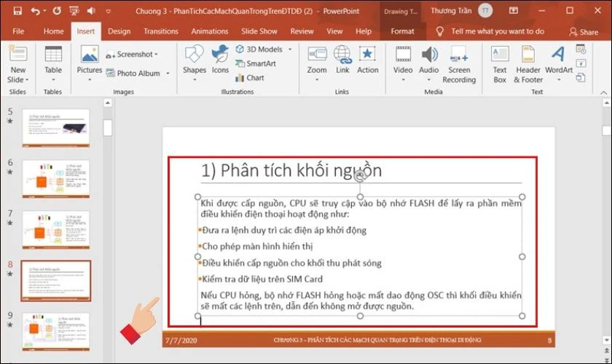
Task: Click the Photo Album button
Action: pos(133,73)
